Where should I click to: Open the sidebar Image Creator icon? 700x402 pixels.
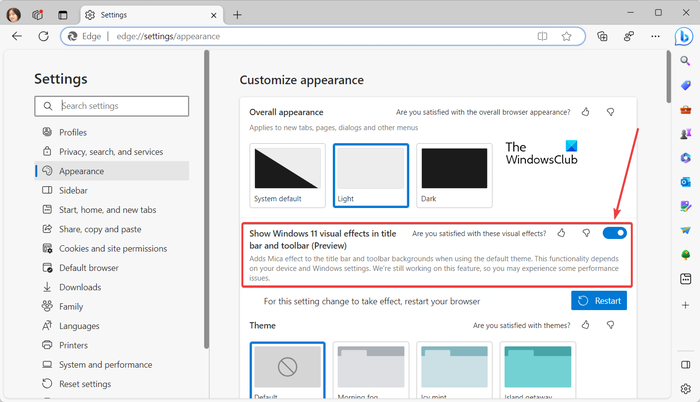point(686,206)
